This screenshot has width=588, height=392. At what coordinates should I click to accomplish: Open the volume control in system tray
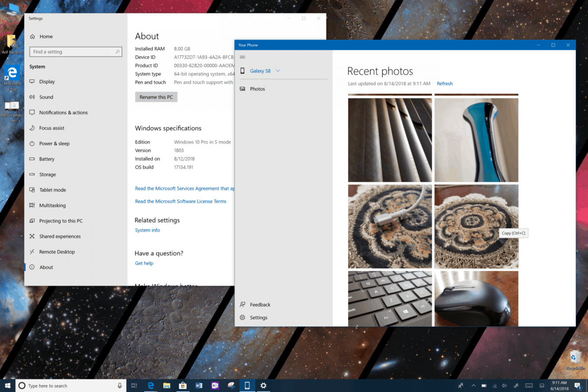coord(504,386)
